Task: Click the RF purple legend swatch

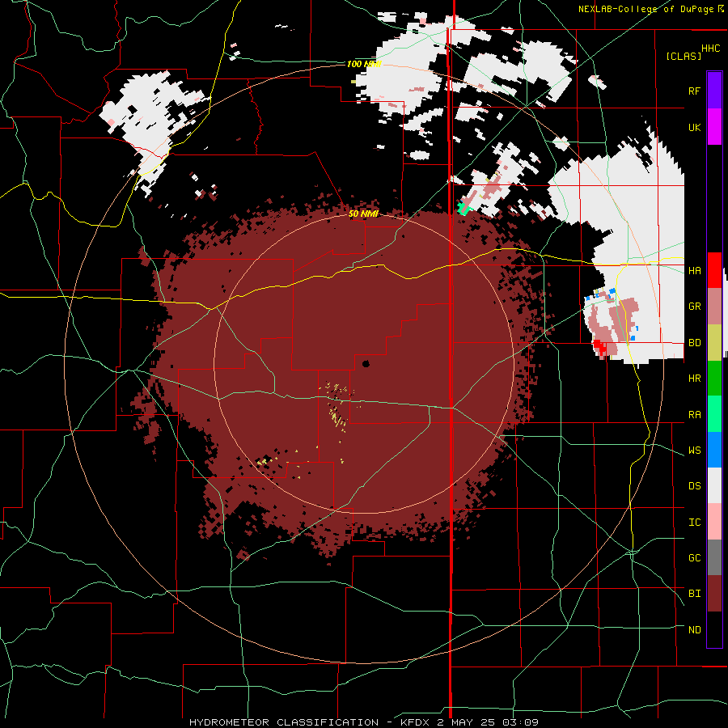Action: click(714, 91)
